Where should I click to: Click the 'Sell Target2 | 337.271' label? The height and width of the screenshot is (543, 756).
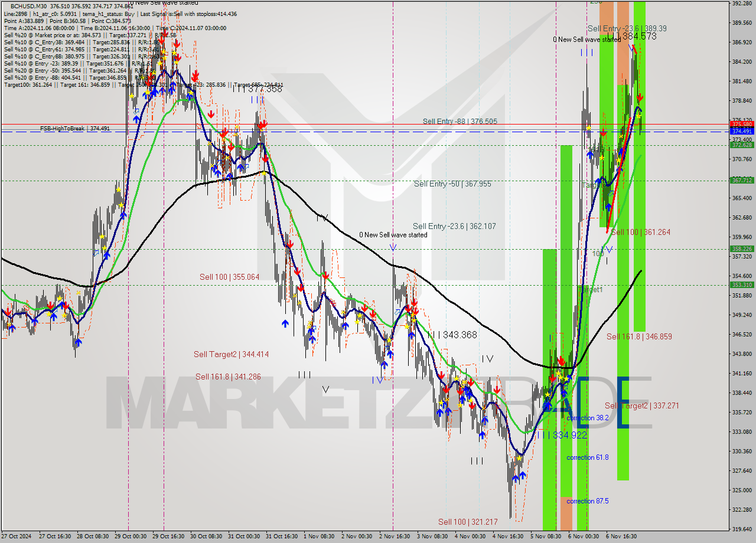pyautogui.click(x=641, y=406)
